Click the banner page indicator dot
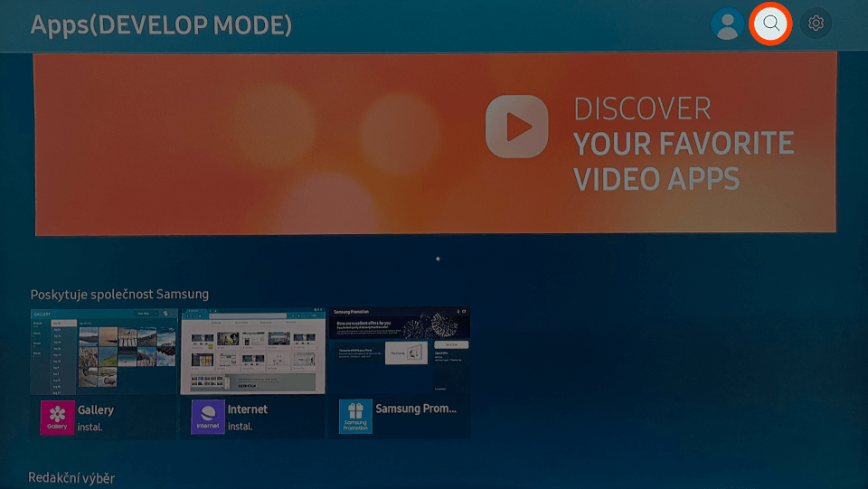This screenshot has width=868, height=489. 438,259
